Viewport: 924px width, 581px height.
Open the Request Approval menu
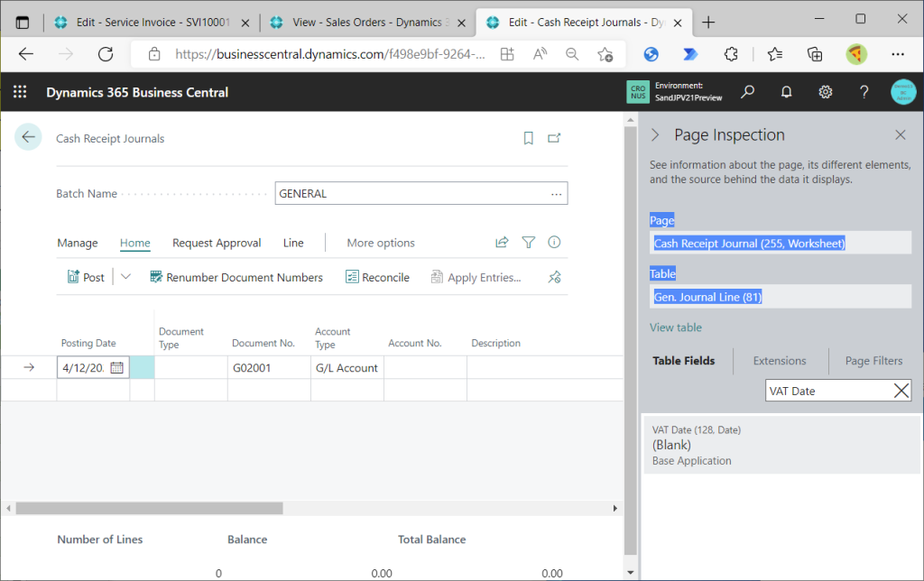coord(217,243)
